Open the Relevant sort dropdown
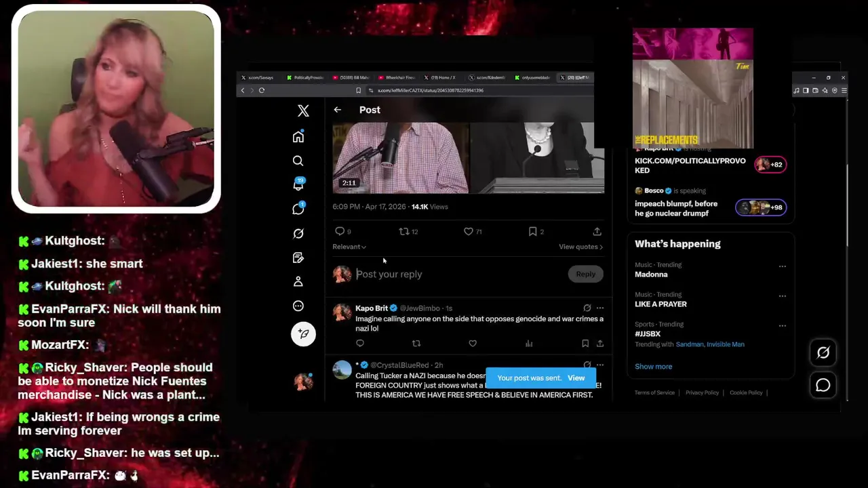The width and height of the screenshot is (868, 488). pos(349,247)
